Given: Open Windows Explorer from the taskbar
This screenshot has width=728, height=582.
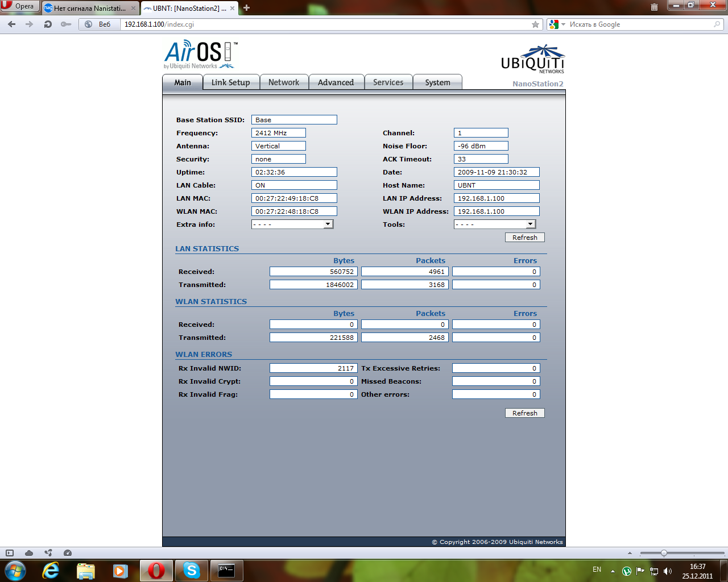Looking at the screenshot, I should pos(85,571).
